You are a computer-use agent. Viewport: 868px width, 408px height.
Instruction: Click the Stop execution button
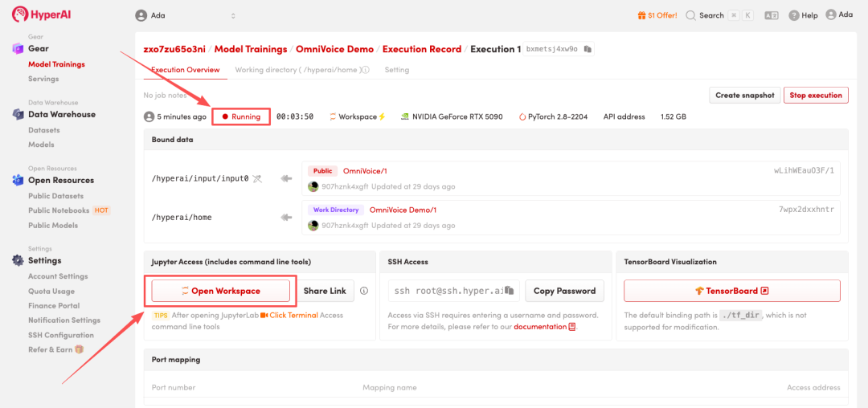pos(816,95)
